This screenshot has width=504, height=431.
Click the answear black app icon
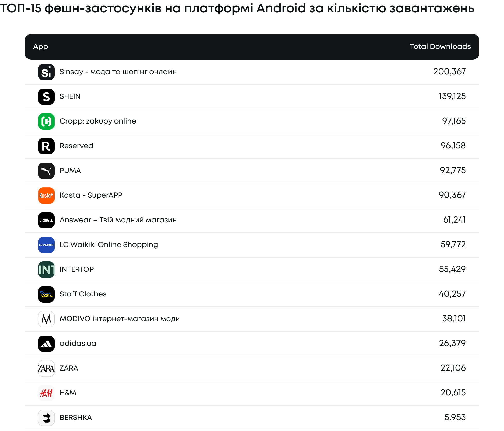pyautogui.click(x=46, y=220)
